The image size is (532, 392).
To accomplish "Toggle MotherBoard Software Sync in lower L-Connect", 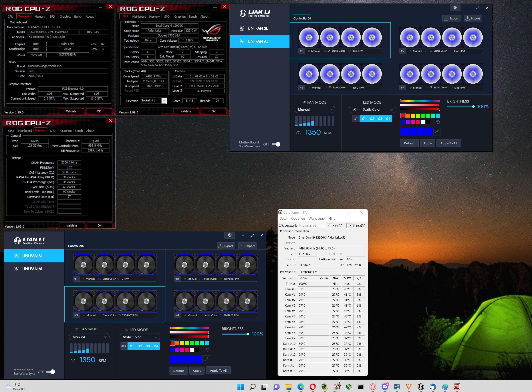I will click(50, 372).
